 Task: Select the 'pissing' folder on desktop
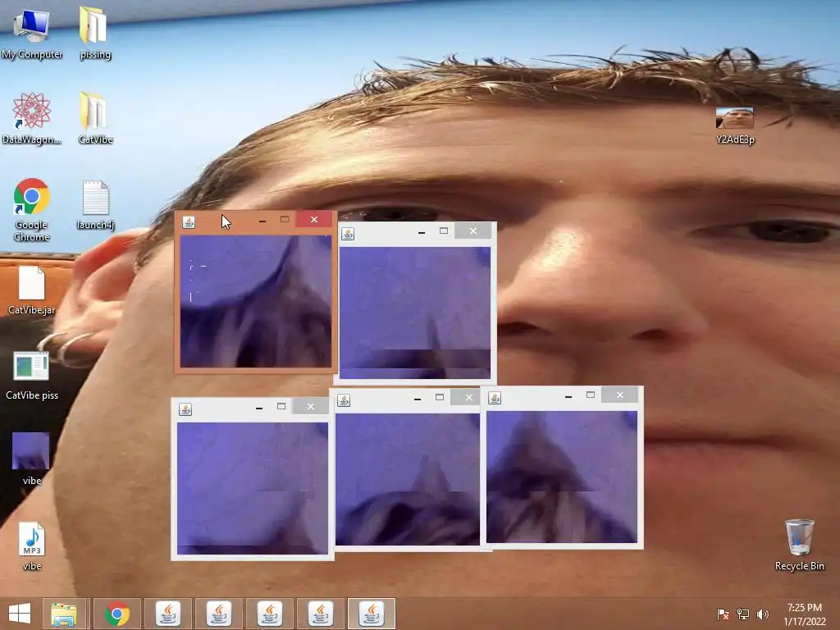click(x=95, y=33)
